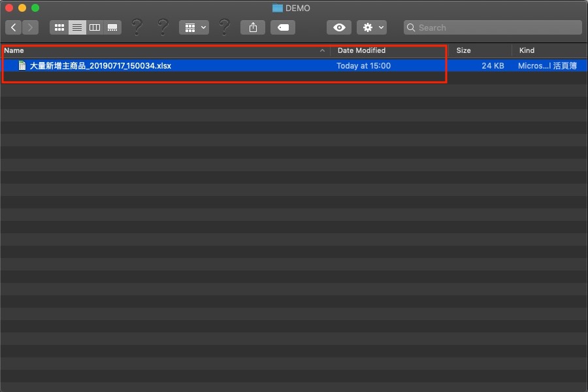Sort by Date Modified column
Image resolution: width=588 pixels, height=392 pixels.
coord(389,50)
